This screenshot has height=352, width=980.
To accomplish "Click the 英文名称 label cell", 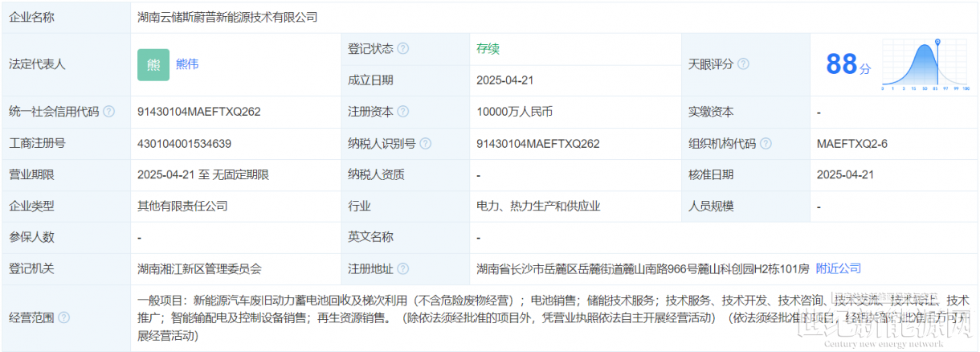I will [x=406, y=237].
